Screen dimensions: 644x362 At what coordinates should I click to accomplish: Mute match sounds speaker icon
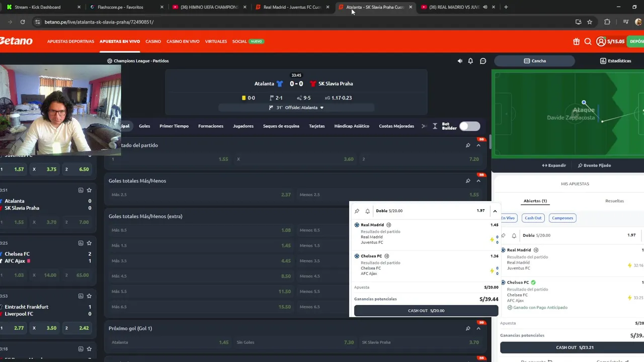[460, 61]
